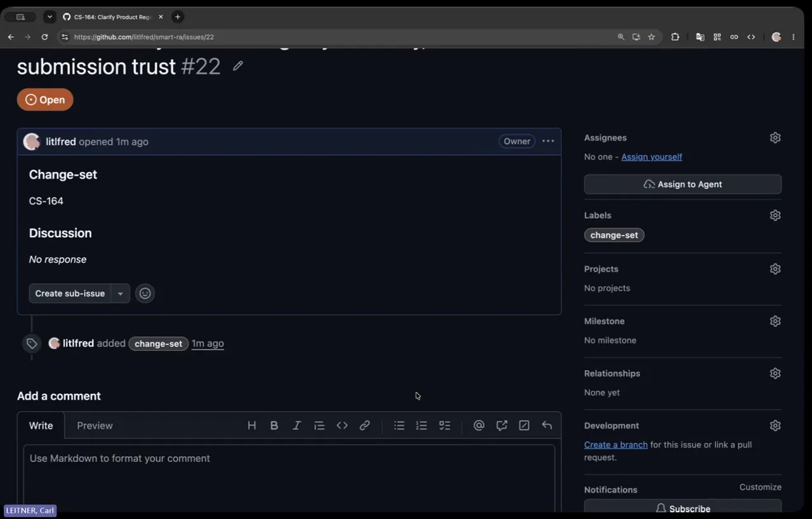Screen dimensions: 812x519
Task: Click the Owner badge on the comment
Action: pos(516,141)
